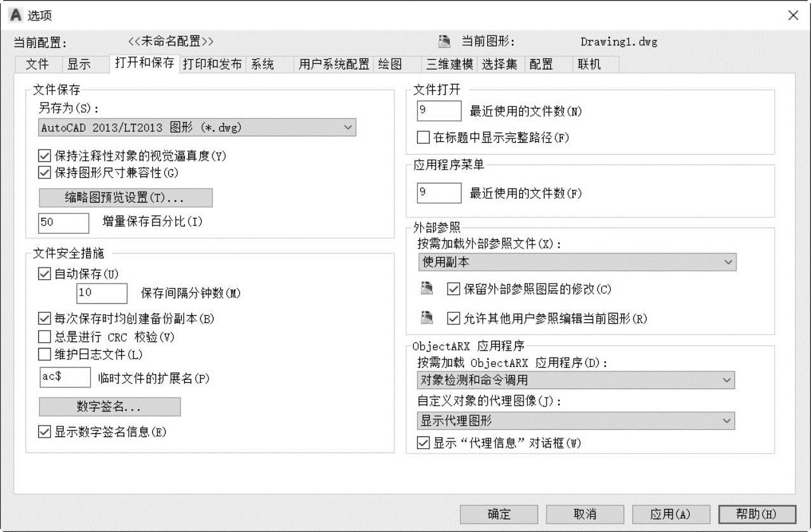The height and width of the screenshot is (532, 811).
Task: Toggle 显示数字签名信息 checkbox
Action: [x=44, y=431]
